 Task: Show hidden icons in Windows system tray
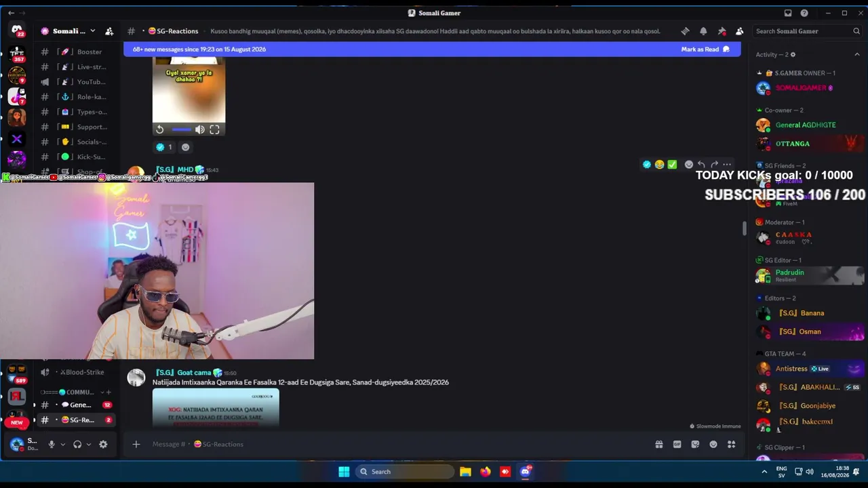[764, 472]
